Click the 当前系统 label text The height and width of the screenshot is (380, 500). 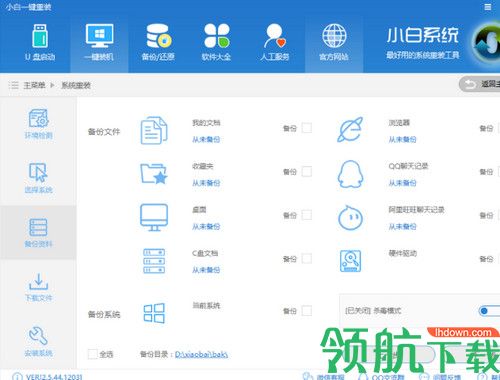click(206, 305)
